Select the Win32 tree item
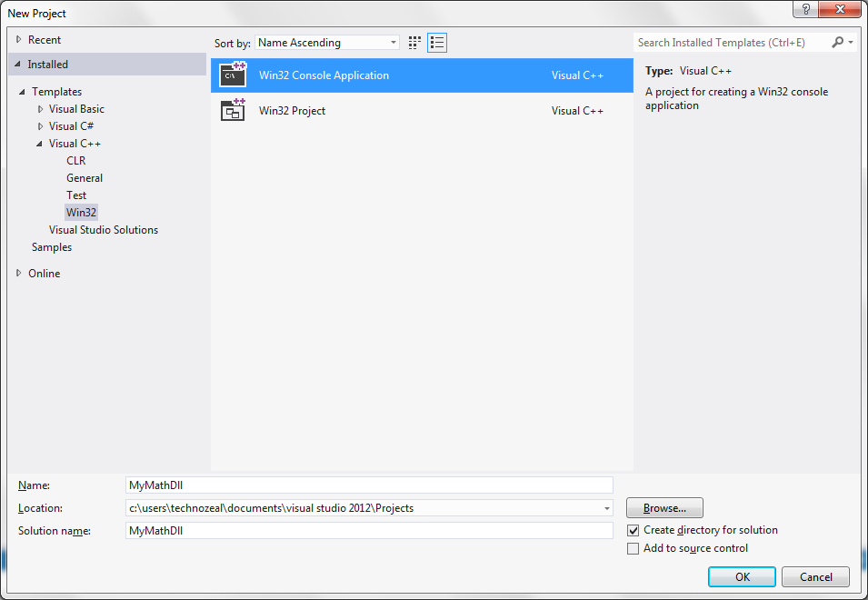Screen dimensions: 868x600 (x=82, y=212)
